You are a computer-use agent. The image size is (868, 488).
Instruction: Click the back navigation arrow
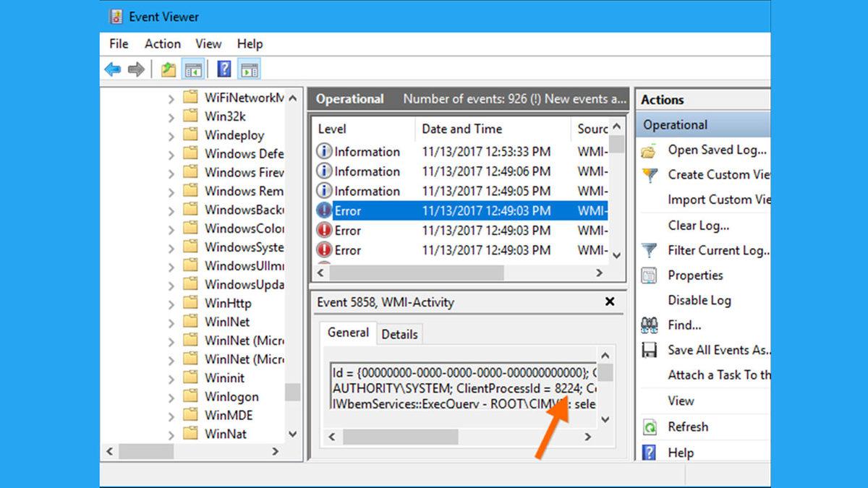[113, 69]
